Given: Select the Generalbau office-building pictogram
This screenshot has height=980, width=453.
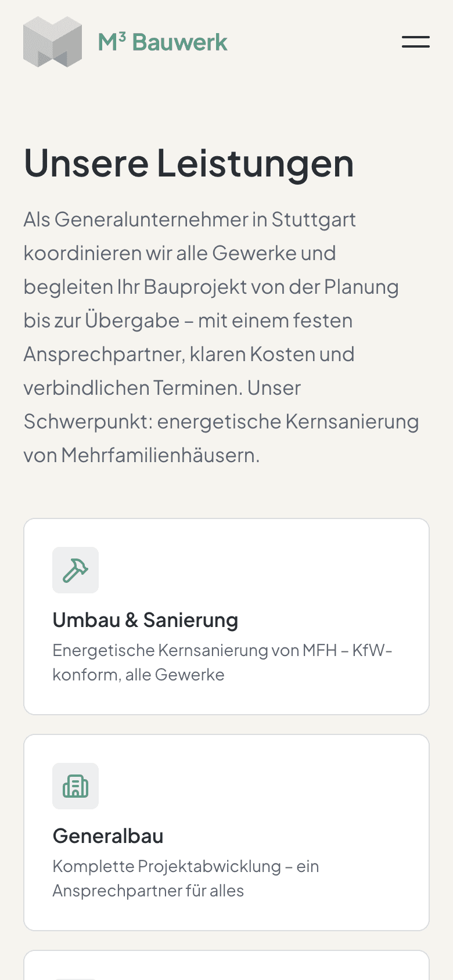Looking at the screenshot, I should click(x=75, y=786).
